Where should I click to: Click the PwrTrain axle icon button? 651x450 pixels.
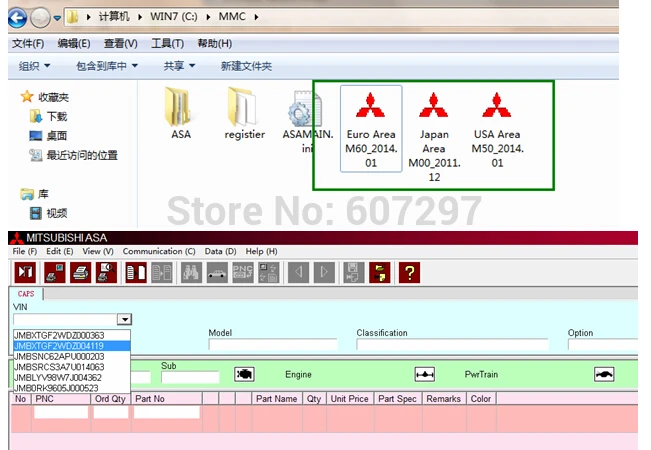[x=425, y=374]
